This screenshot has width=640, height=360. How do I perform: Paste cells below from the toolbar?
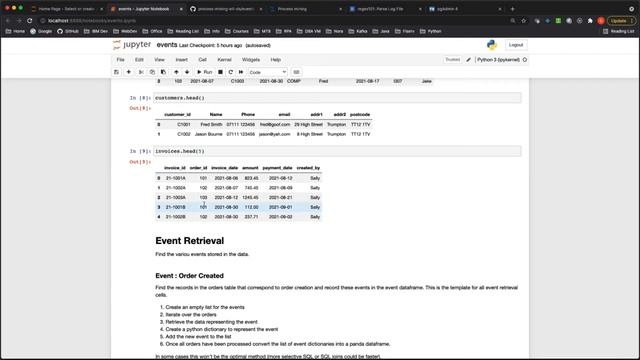click(163, 72)
